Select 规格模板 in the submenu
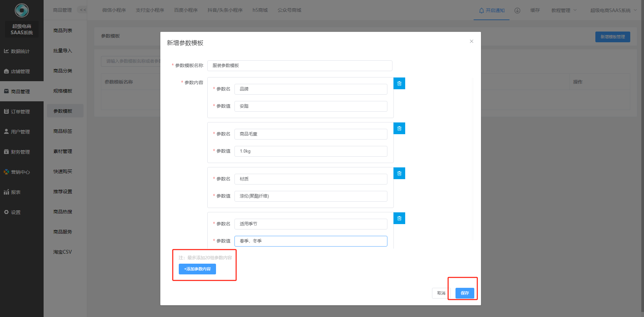The height and width of the screenshot is (317, 644). coord(63,91)
